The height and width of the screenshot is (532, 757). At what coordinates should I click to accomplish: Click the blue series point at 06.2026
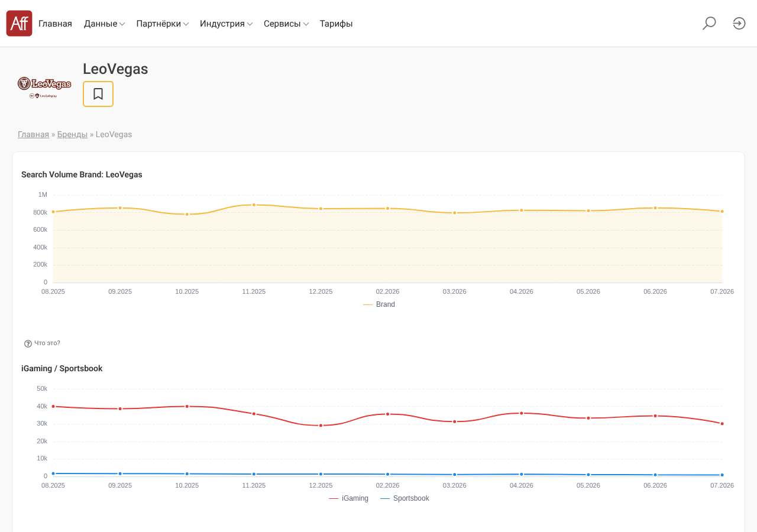(x=655, y=475)
